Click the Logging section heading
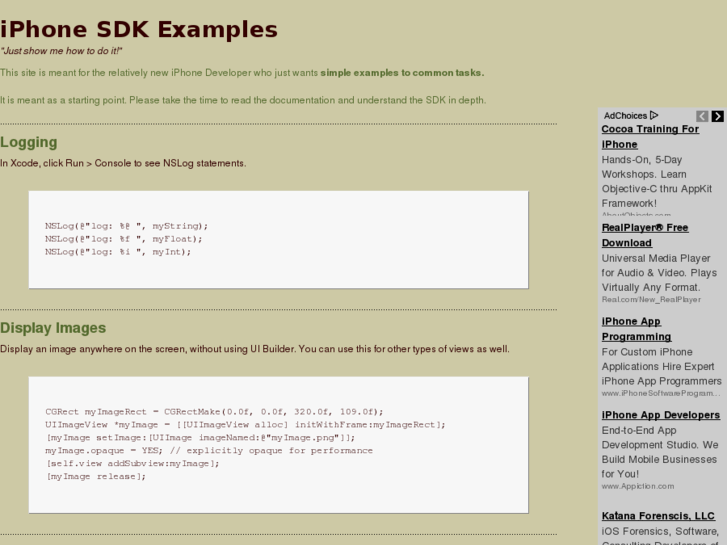727x545 pixels. [29, 142]
